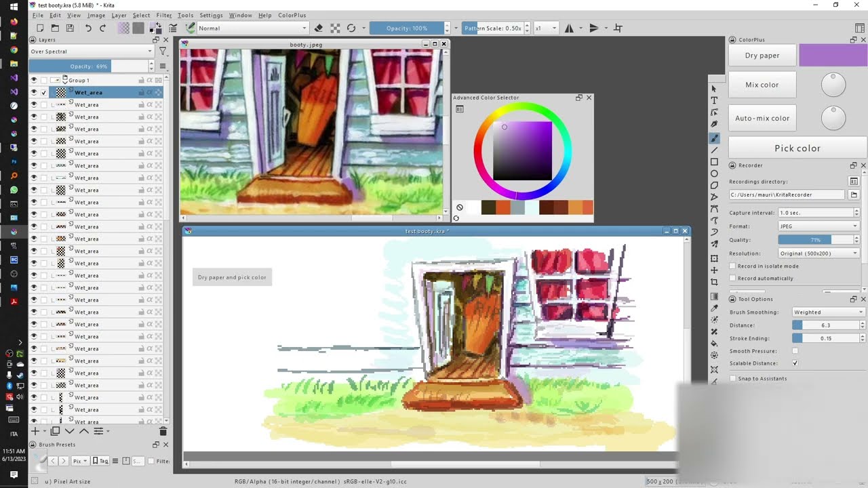Enable Snap to Assistants
This screenshot has width=868, height=488.
[x=732, y=378]
